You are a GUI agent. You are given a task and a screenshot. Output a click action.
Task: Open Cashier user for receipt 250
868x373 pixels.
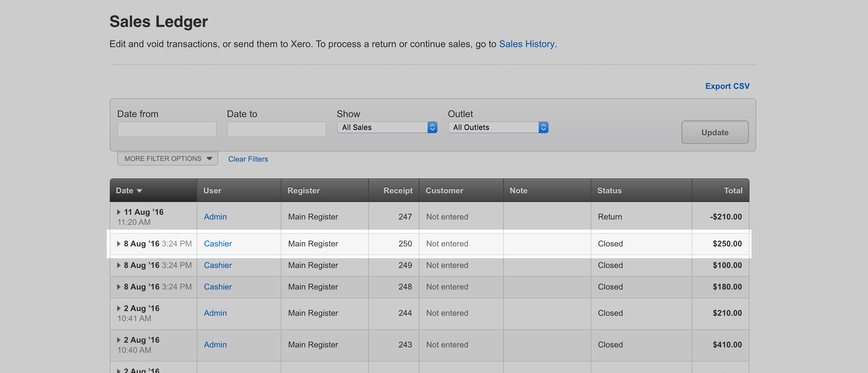[x=218, y=244]
